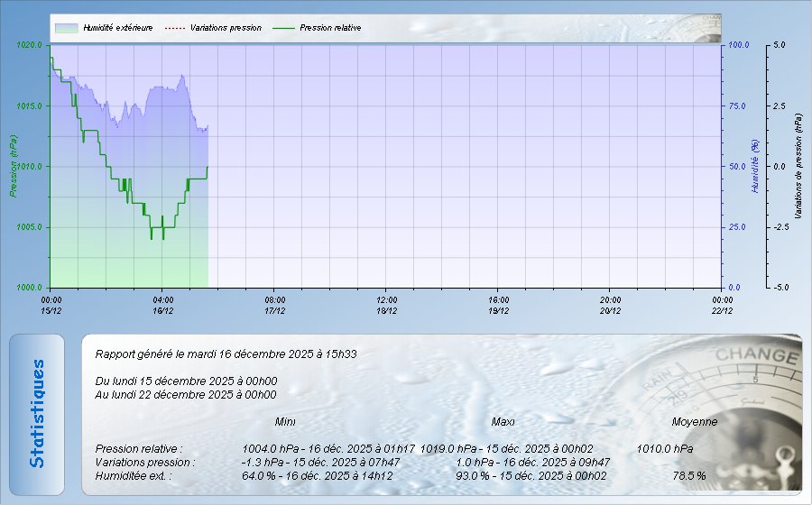The width and height of the screenshot is (812, 505).
Task: Click the 1020.0 tick on the pressure axis
Action: pos(31,44)
